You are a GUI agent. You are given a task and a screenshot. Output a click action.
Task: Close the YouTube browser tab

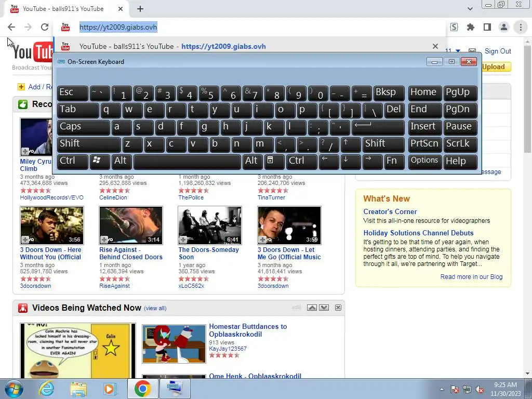pyautogui.click(x=121, y=9)
